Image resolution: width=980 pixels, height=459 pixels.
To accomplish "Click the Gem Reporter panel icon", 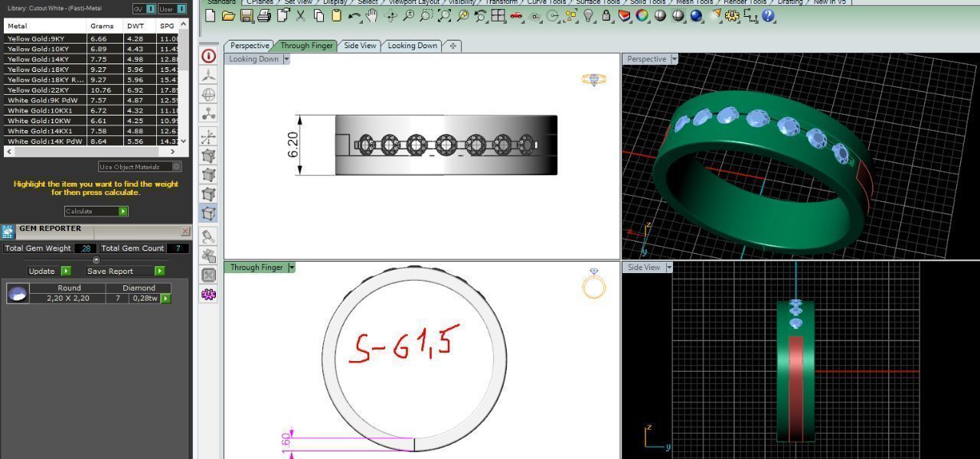I will [x=8, y=231].
